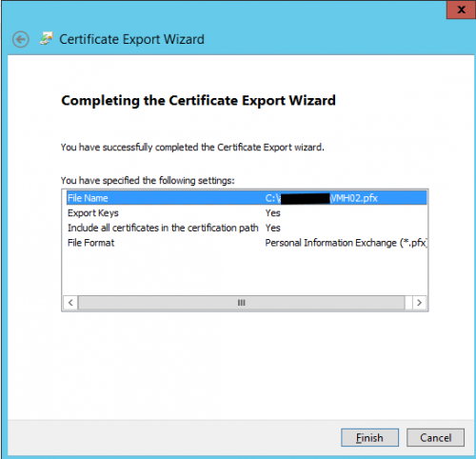Finish the certificate export
This screenshot has width=476, height=459.
369,438
